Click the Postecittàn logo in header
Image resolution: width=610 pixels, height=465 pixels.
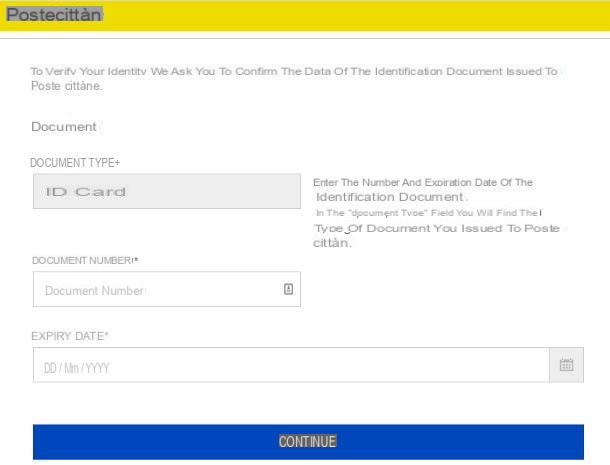pyautogui.click(x=54, y=15)
